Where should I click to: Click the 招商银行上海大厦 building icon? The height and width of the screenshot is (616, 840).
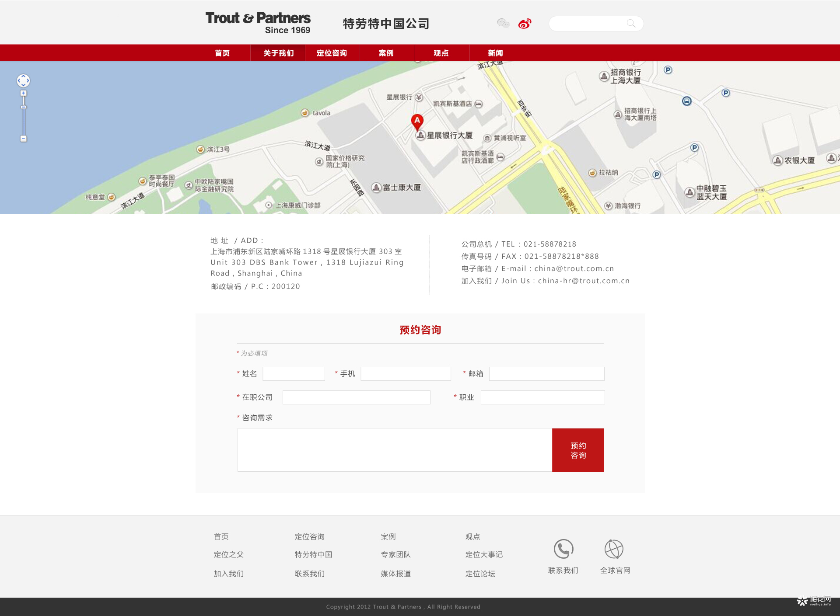(604, 76)
